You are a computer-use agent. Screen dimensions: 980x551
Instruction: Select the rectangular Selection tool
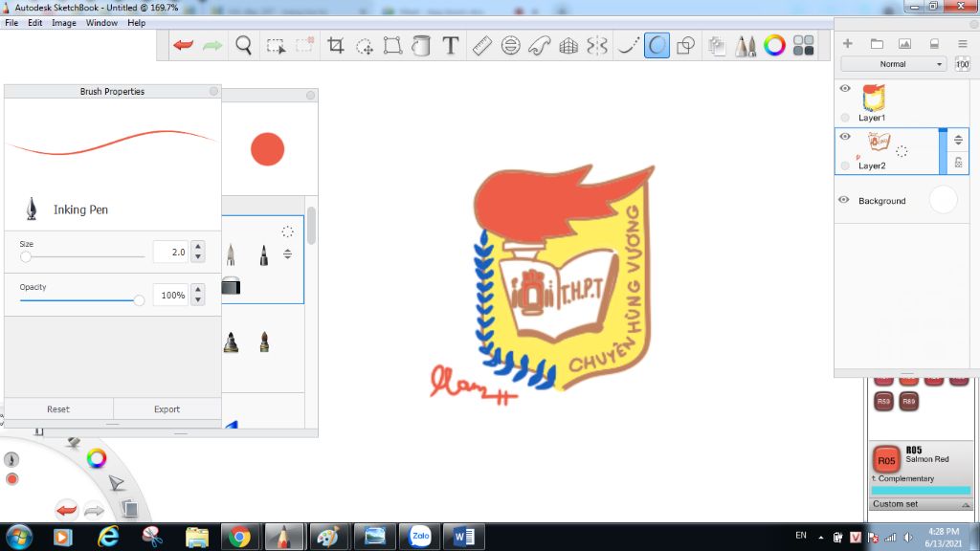(276, 46)
